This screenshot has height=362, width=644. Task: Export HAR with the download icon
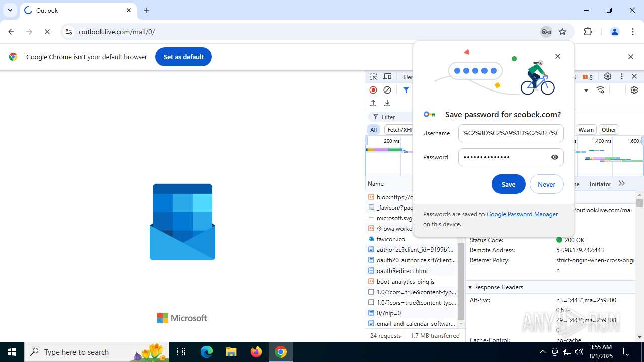[x=387, y=103]
